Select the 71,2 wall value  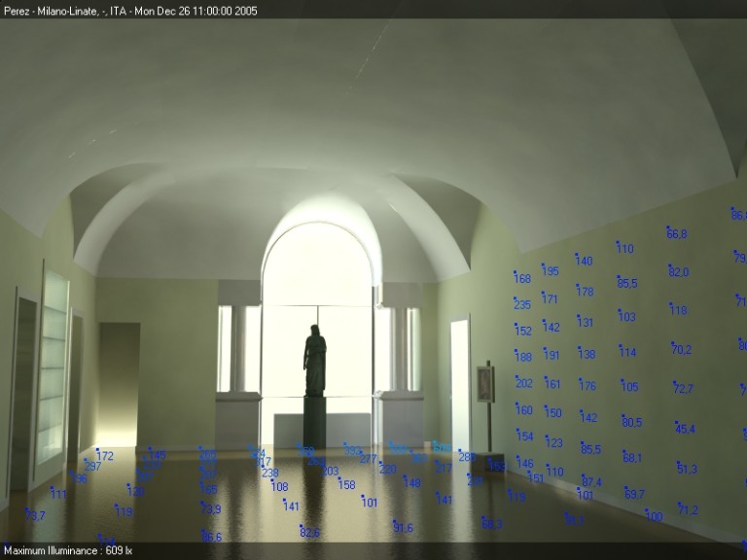tap(688, 510)
